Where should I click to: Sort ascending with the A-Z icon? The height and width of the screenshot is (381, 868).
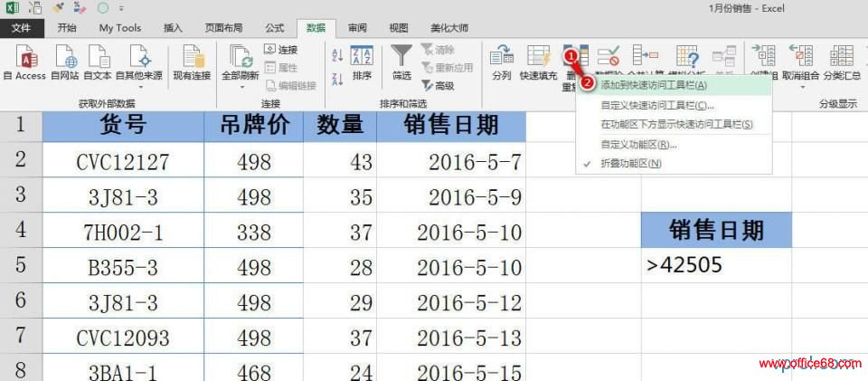[337, 54]
